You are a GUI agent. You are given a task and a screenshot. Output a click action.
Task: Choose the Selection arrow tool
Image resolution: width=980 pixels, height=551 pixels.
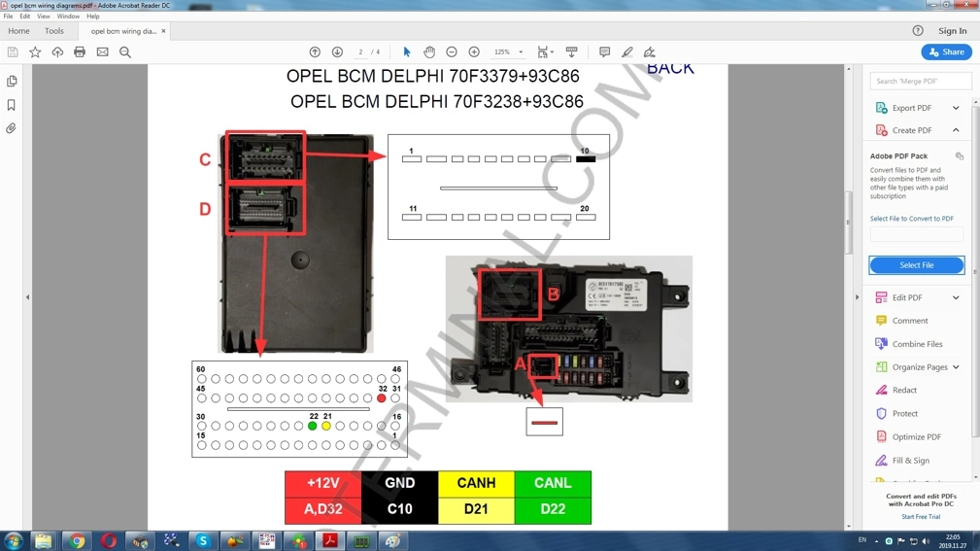407,52
